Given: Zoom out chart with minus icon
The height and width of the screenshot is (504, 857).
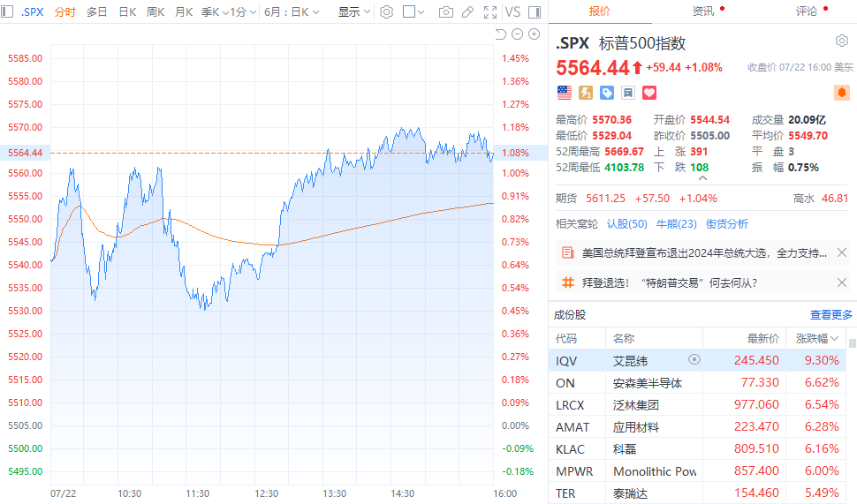Looking at the screenshot, I should pos(517,34).
